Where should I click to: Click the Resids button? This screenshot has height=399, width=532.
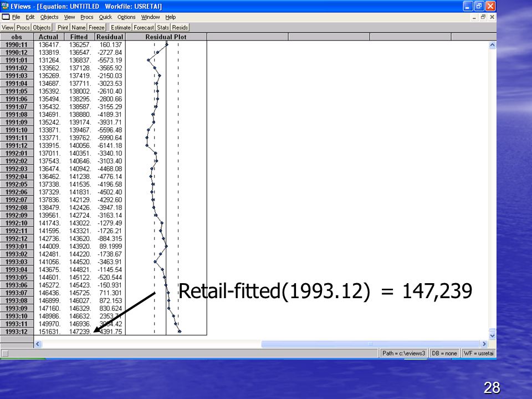pos(180,28)
